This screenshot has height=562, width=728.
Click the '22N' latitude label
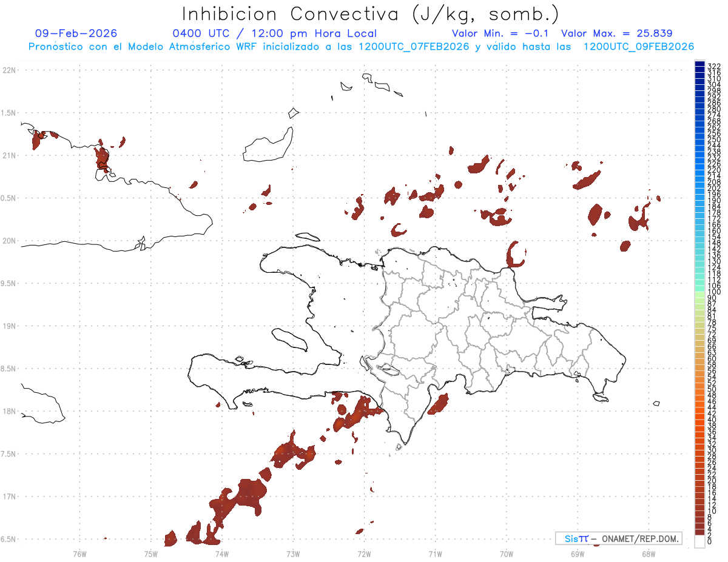pyautogui.click(x=9, y=70)
